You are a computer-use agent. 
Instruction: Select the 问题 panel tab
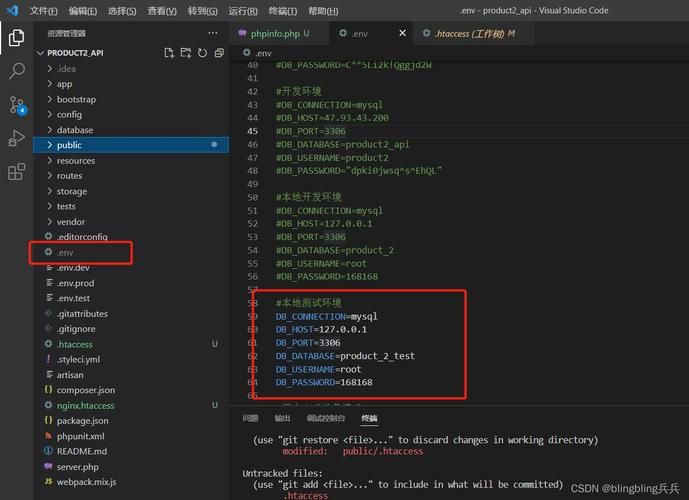point(250,418)
